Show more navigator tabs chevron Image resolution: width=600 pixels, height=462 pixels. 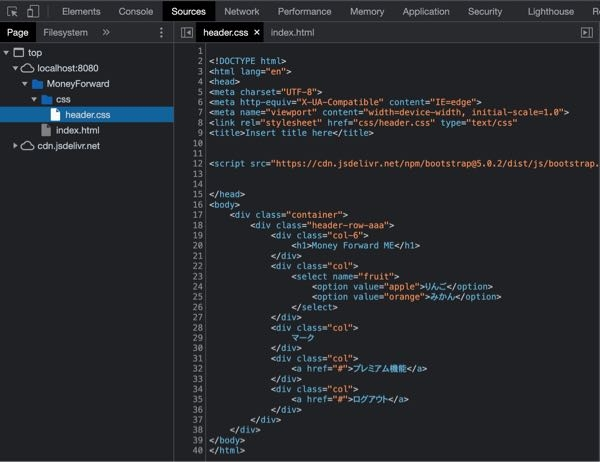pos(106,33)
